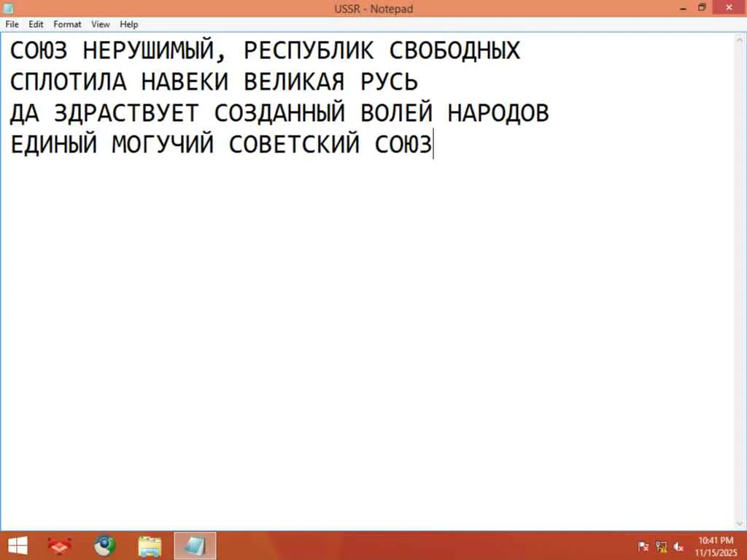Click the word ЗДРАСТВУЕТ
747x560 pixels.
(125, 113)
